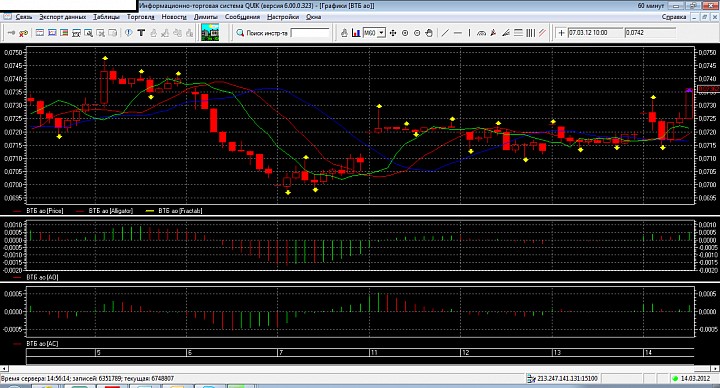
Task: Toggle the horizontal levels lines tool
Action: (x=518, y=33)
